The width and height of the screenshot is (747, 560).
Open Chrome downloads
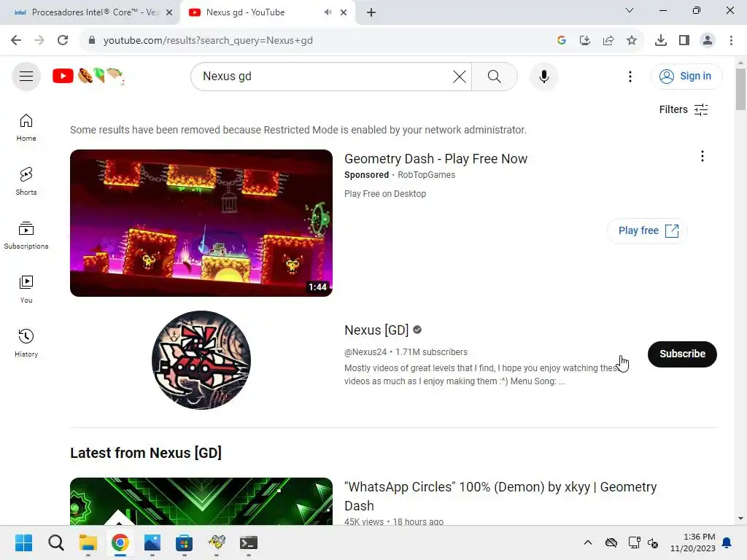pos(661,41)
